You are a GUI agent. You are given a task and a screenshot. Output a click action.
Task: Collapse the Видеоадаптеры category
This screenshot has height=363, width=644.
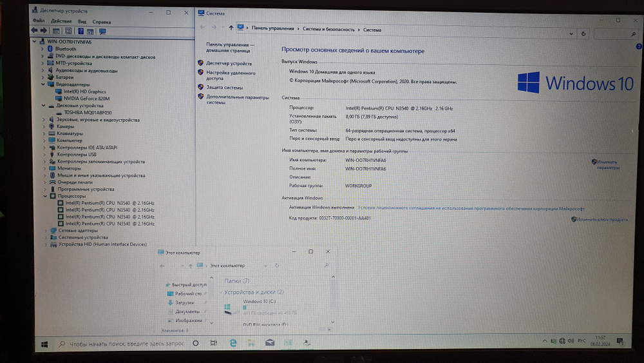pyautogui.click(x=43, y=84)
